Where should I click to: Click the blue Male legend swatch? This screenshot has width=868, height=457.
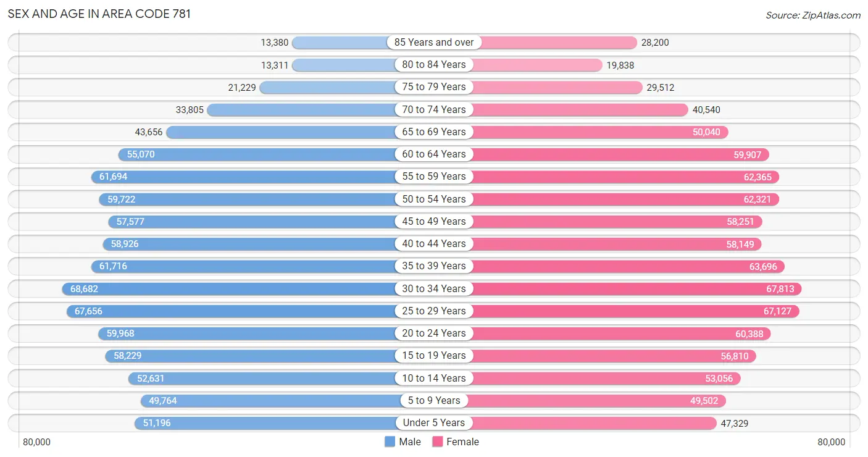[390, 442]
